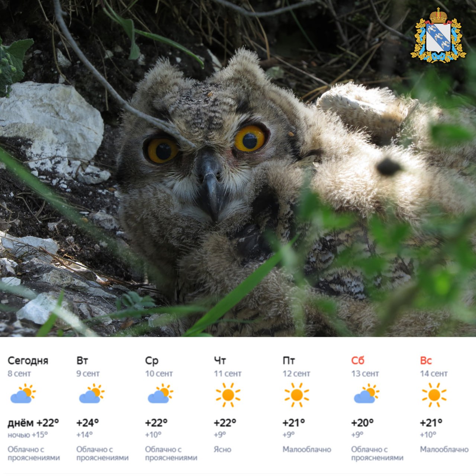Click the Kursk region coat of arms emblem

[438, 36]
